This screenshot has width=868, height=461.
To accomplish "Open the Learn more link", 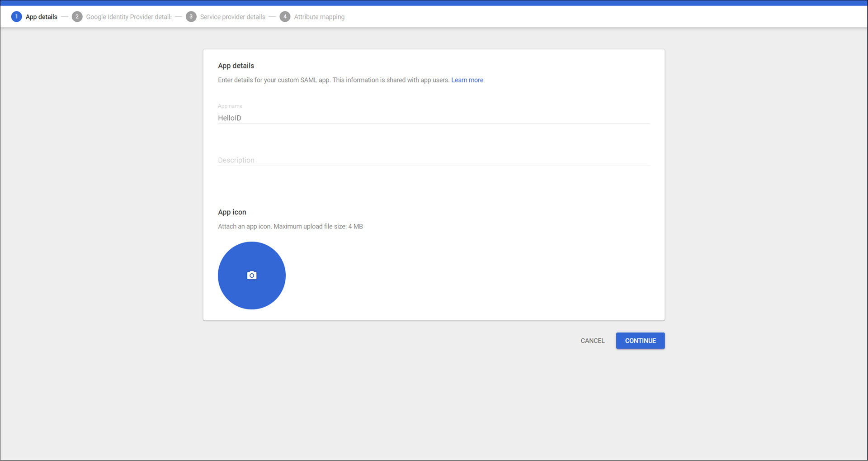I will click(467, 80).
